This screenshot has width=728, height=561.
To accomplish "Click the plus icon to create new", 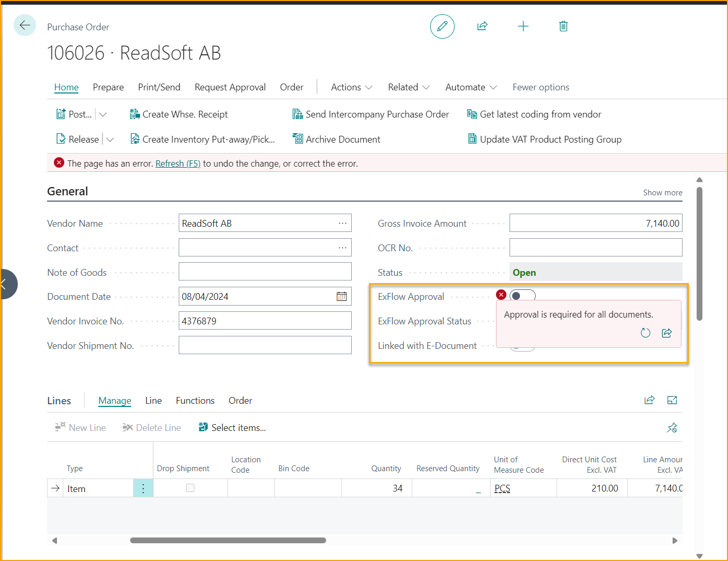I will pos(523,26).
